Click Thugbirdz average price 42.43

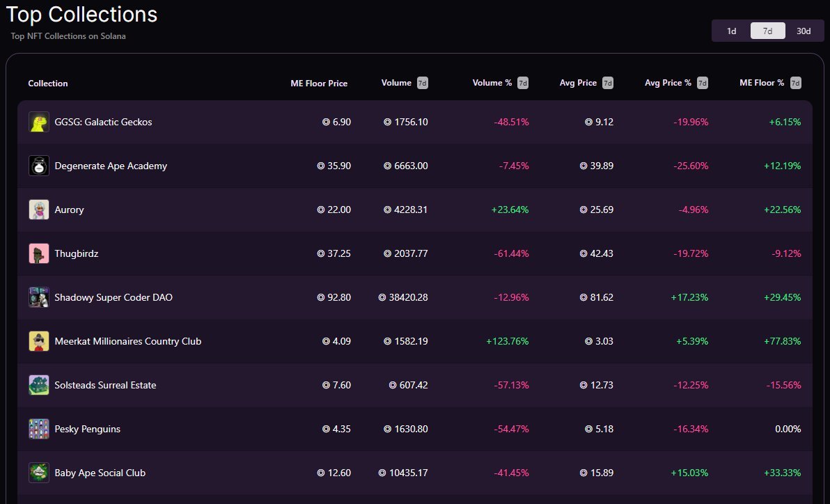pos(597,253)
